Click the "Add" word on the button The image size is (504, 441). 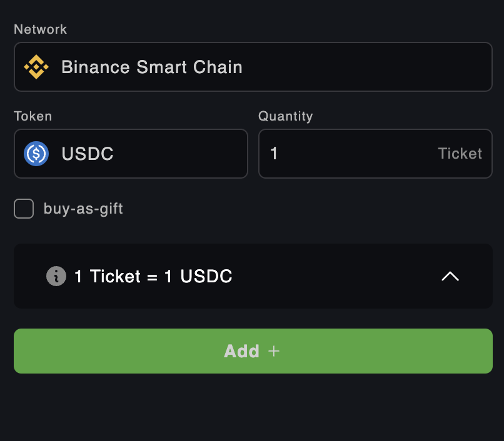[x=241, y=351]
